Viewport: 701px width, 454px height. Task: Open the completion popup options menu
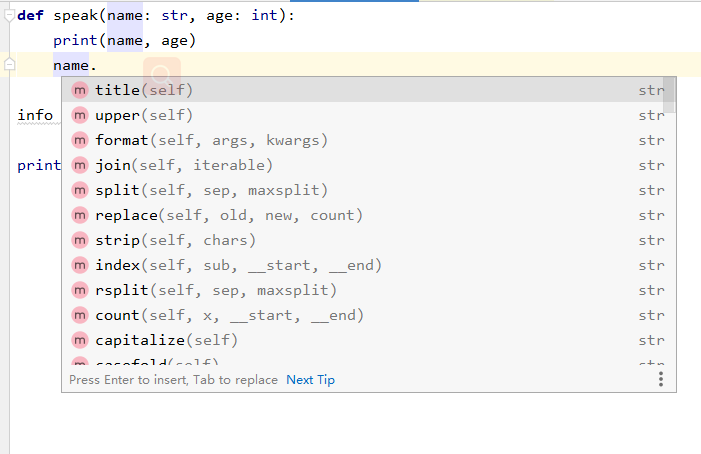(660, 379)
